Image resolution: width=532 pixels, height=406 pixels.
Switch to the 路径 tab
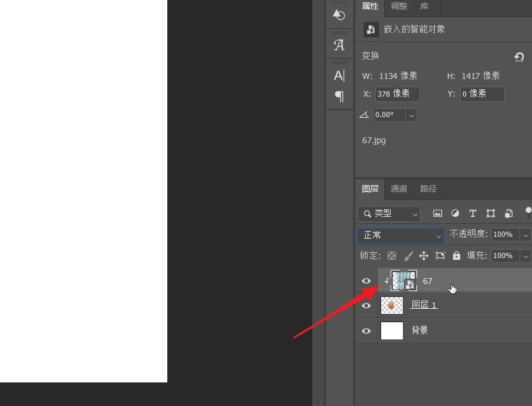click(428, 189)
